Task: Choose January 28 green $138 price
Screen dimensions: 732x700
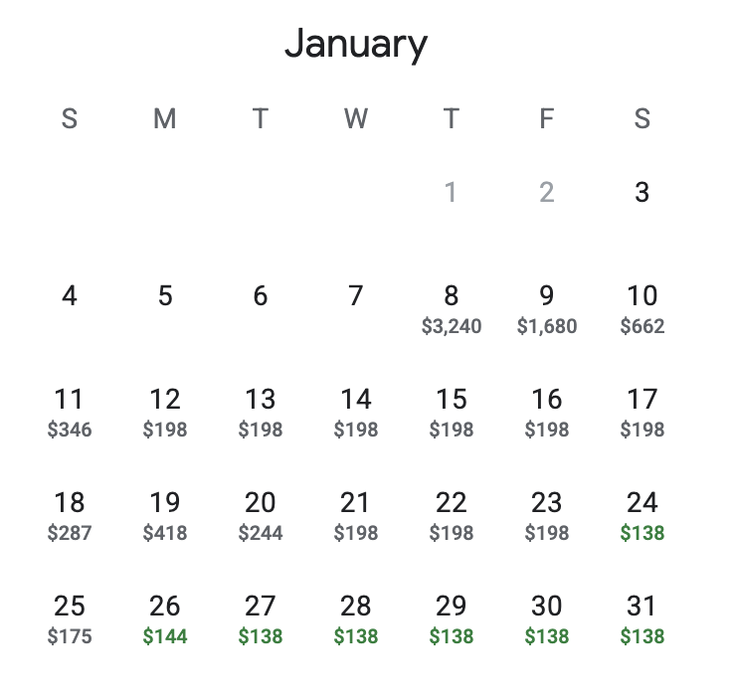Action: (x=356, y=618)
